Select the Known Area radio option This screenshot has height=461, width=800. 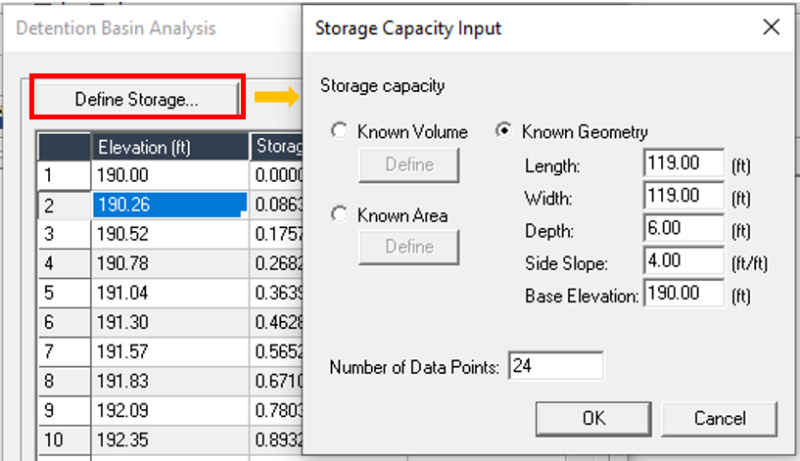[341, 215]
